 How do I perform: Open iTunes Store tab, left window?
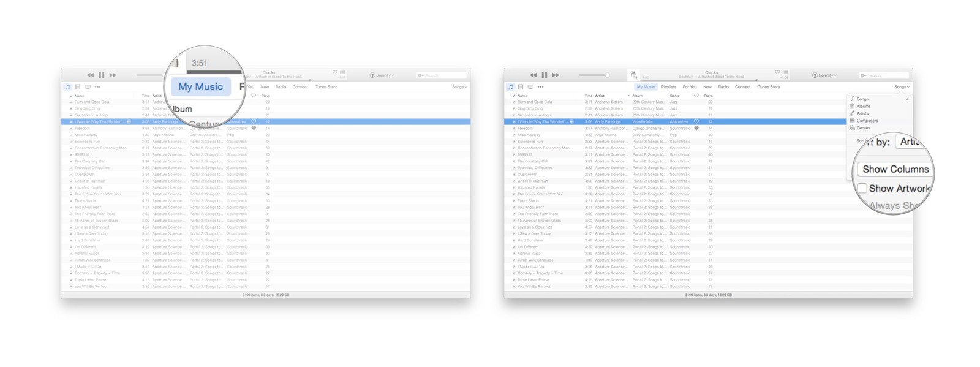tap(326, 87)
